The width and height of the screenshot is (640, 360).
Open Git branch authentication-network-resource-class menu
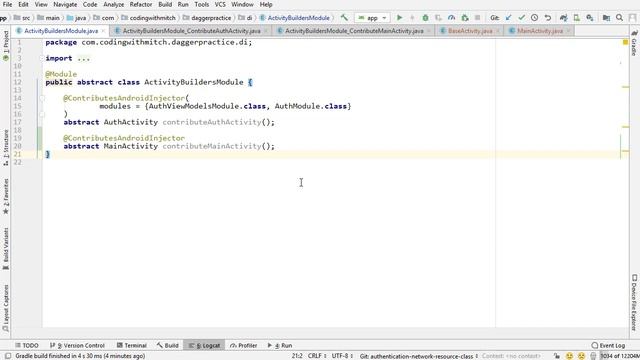point(418,356)
